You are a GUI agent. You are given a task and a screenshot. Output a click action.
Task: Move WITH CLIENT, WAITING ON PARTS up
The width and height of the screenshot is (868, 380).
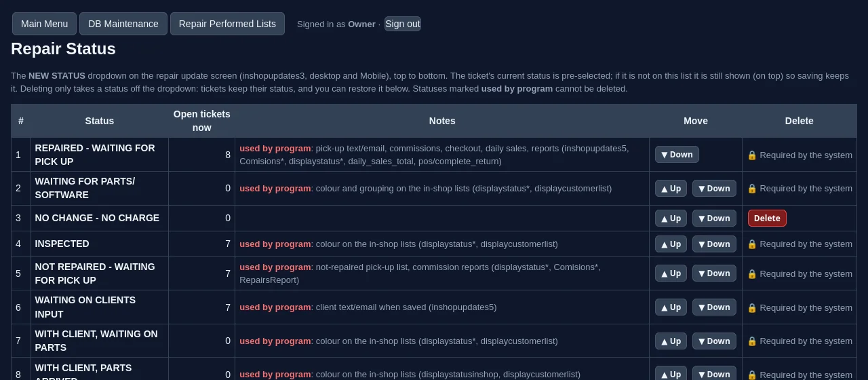tap(671, 341)
